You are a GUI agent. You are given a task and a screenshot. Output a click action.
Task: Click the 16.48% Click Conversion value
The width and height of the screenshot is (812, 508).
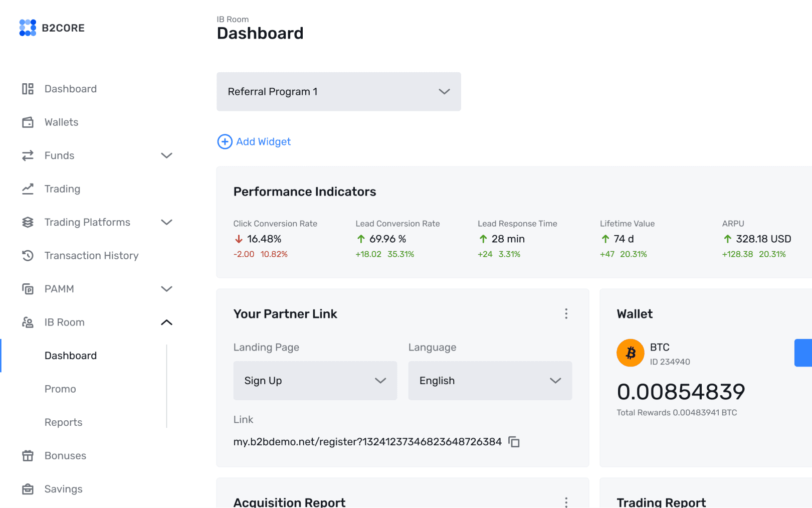[x=264, y=239]
